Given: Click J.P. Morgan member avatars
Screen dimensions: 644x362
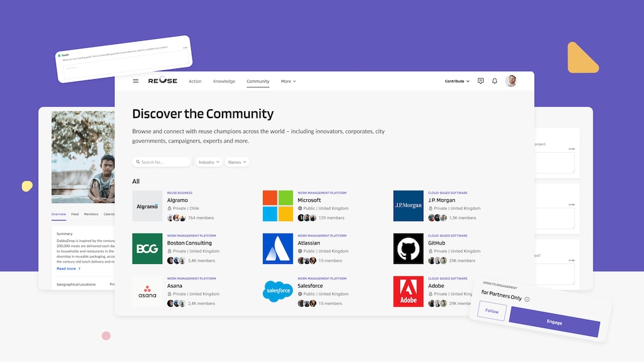Looking at the screenshot, I should pos(438,218).
